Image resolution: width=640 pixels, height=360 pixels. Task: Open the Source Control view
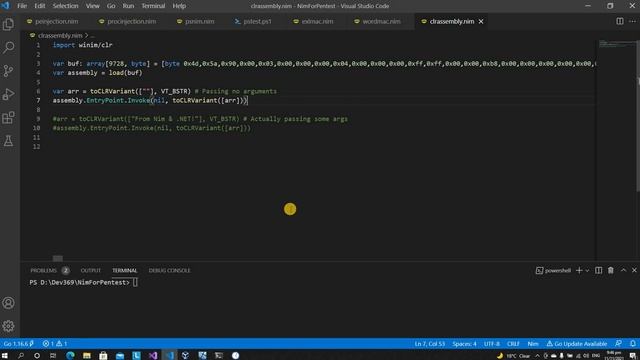8,71
